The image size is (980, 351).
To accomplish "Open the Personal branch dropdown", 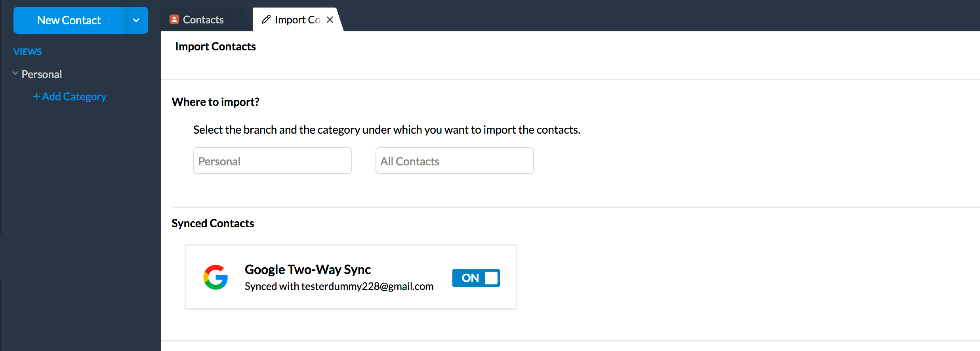I will 272,161.
